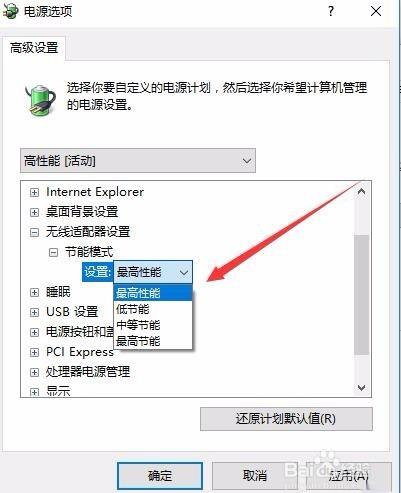Click the 确定 button
Image resolution: width=401 pixels, height=493 pixels.
[x=160, y=476]
